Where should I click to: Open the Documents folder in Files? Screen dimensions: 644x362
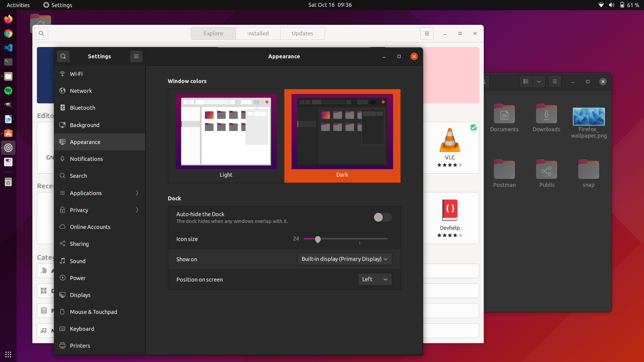(x=504, y=118)
